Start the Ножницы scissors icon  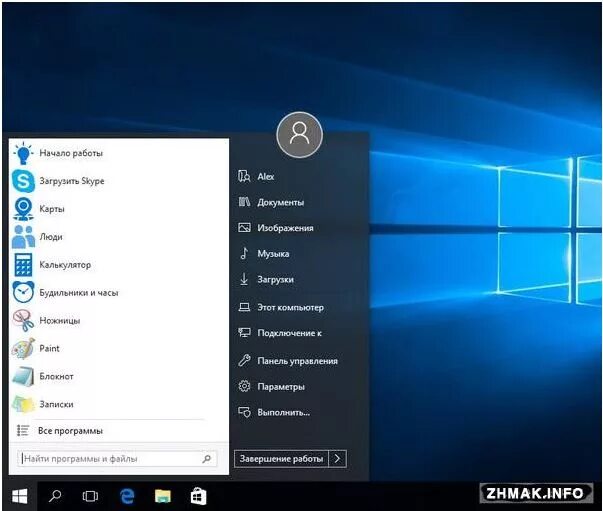click(x=23, y=320)
